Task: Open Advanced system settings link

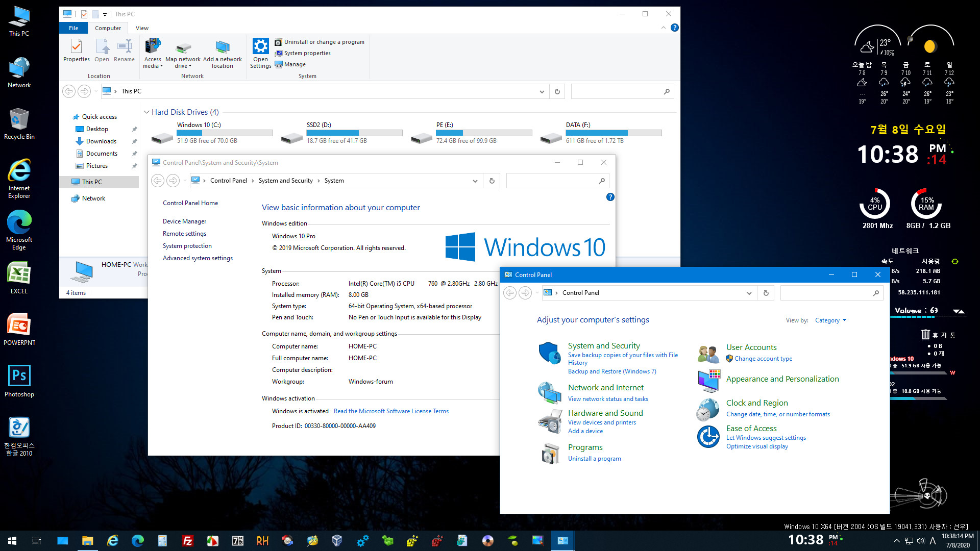Action: pyautogui.click(x=198, y=258)
